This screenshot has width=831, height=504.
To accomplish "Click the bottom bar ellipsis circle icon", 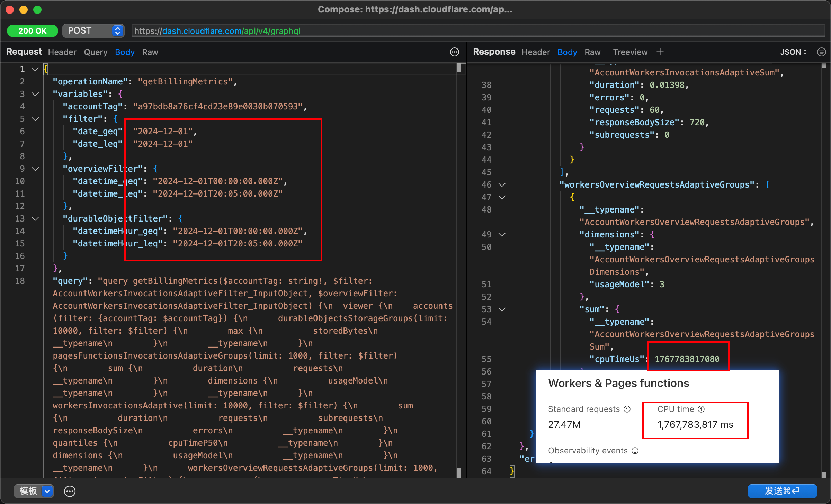I will tap(70, 491).
